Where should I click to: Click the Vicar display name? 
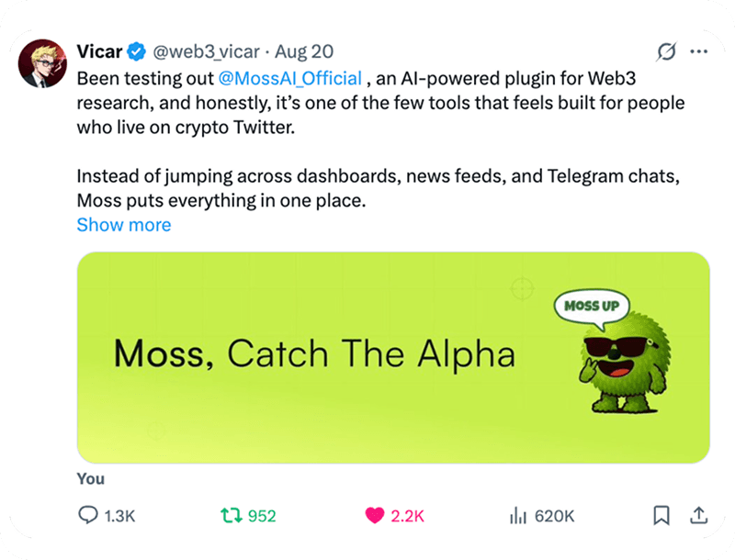pos(100,51)
